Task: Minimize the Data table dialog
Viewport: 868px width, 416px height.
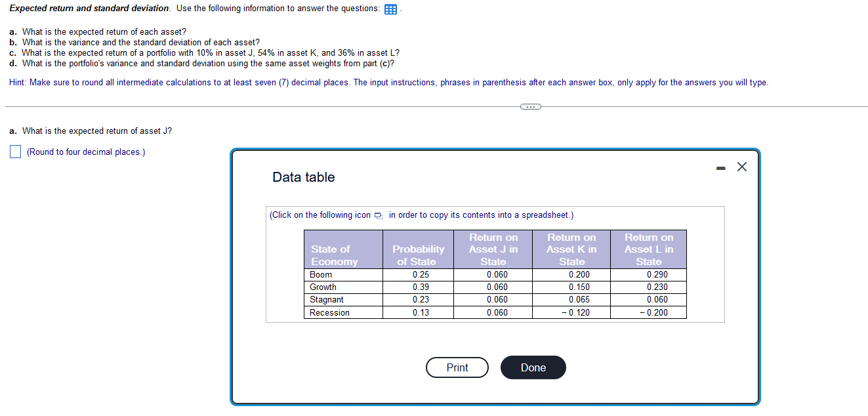Action: (720, 167)
